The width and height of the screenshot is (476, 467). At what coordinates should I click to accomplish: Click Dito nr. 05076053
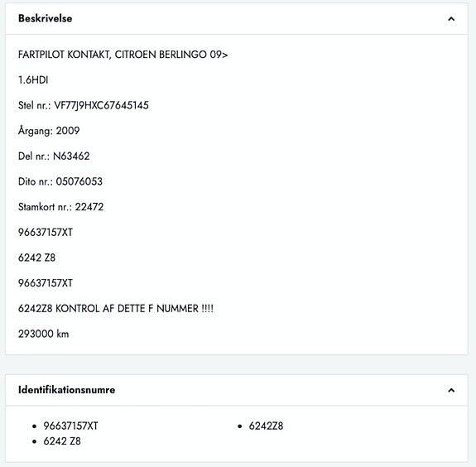pyautogui.click(x=60, y=181)
